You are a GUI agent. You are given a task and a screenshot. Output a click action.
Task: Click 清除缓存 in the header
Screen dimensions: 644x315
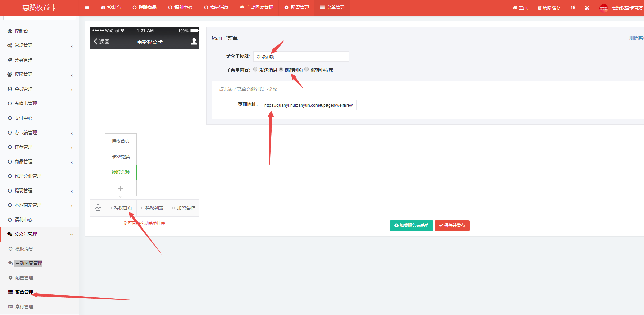pyautogui.click(x=549, y=8)
